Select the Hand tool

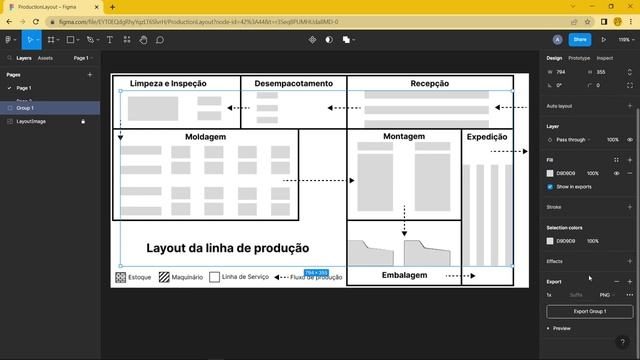point(143,40)
